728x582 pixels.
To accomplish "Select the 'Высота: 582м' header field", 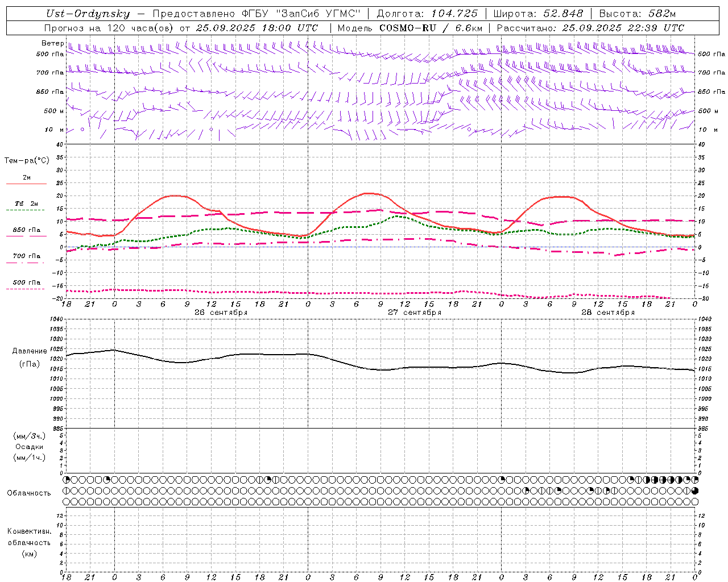I will point(638,14).
